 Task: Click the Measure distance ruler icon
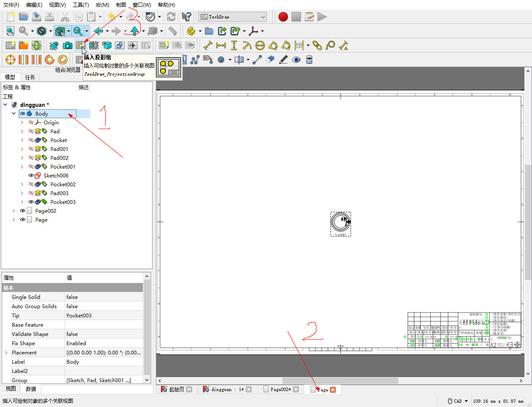pyautogui.click(x=172, y=31)
